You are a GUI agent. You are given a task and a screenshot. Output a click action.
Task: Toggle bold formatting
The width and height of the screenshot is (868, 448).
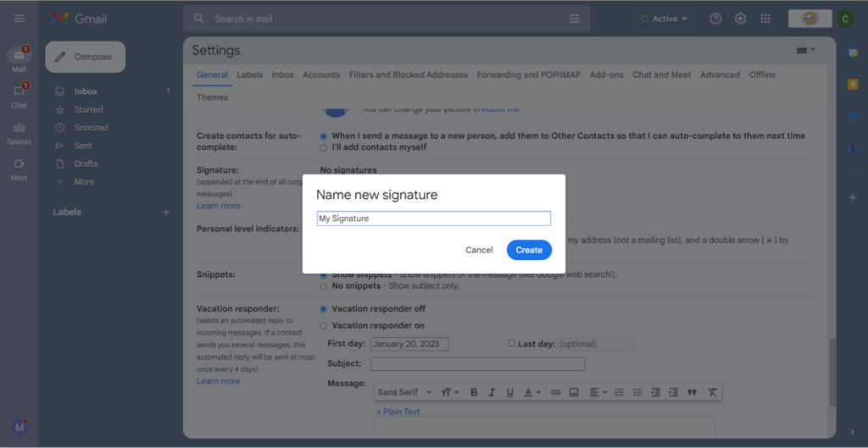click(474, 392)
